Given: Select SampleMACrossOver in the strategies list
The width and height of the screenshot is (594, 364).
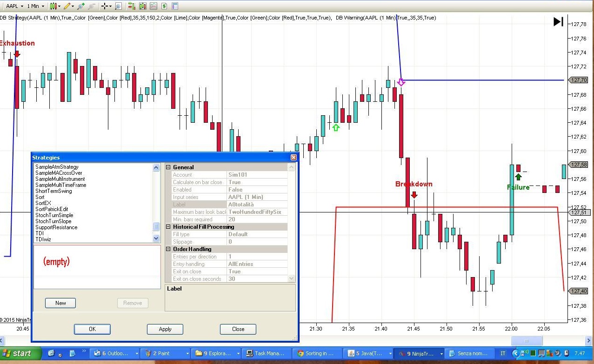Looking at the screenshot, I should point(59,173).
